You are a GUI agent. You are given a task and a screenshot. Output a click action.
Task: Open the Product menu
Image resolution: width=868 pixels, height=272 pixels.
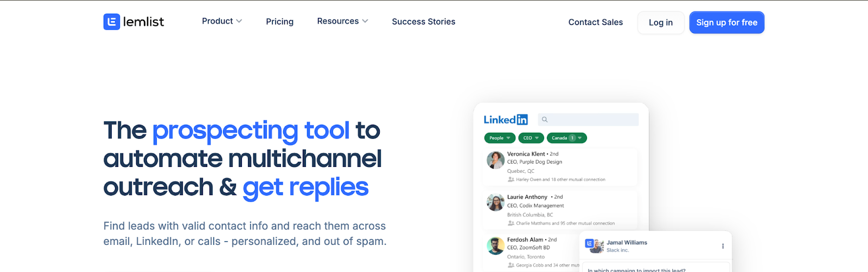222,21
